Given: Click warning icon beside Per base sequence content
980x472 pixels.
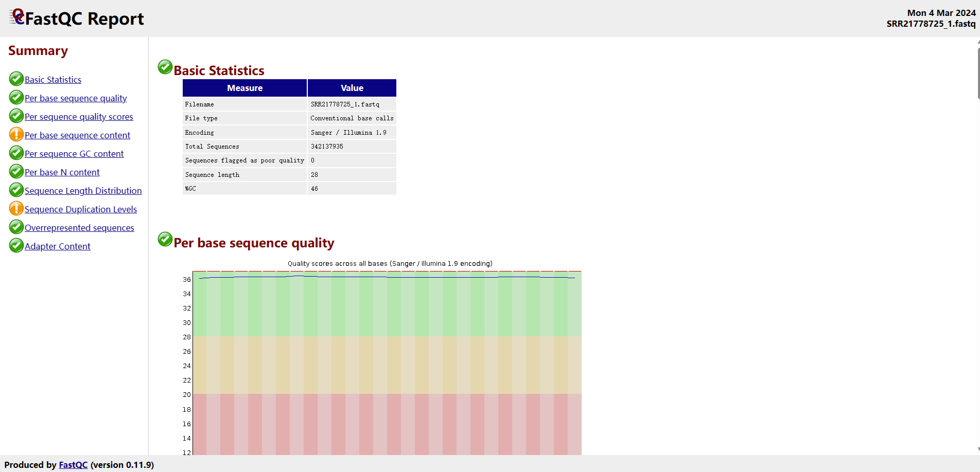Looking at the screenshot, I should tap(16, 134).
